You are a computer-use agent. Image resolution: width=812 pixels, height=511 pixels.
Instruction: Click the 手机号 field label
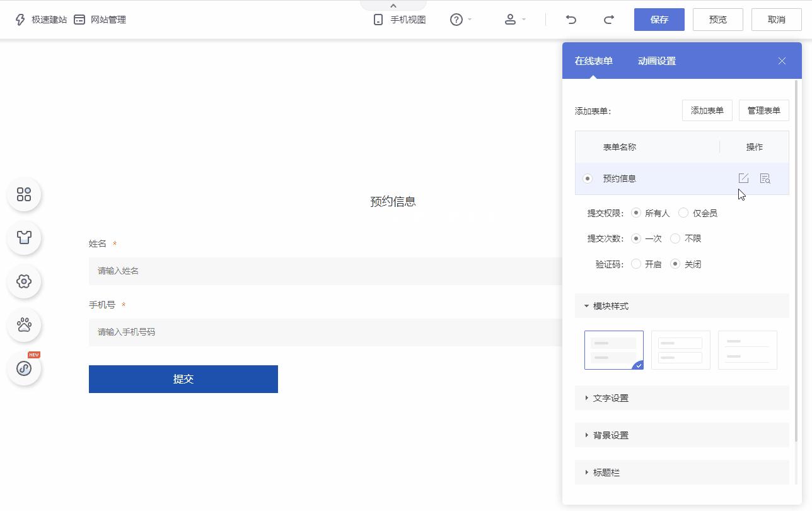pos(102,305)
